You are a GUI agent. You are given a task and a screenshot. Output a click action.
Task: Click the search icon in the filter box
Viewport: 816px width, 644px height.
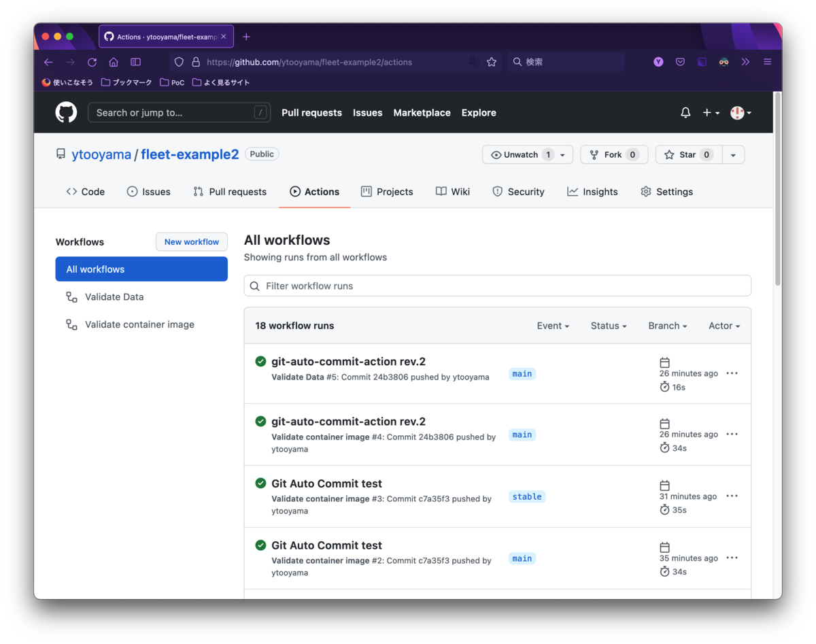[255, 286]
